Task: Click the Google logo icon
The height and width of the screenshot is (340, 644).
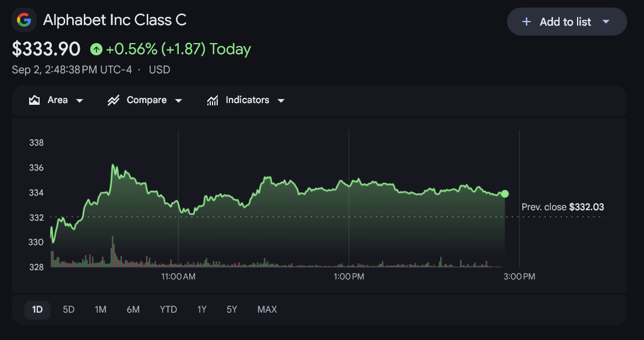Action: [x=24, y=20]
